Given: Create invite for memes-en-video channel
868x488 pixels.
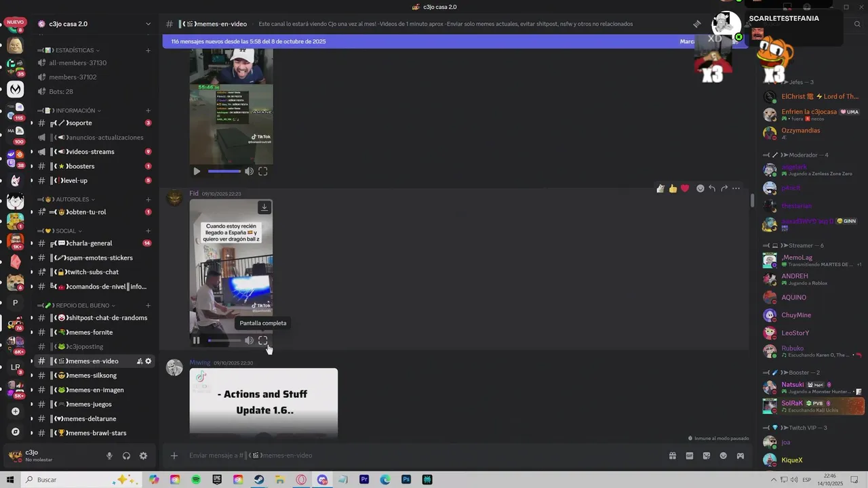Looking at the screenshot, I should (x=140, y=361).
